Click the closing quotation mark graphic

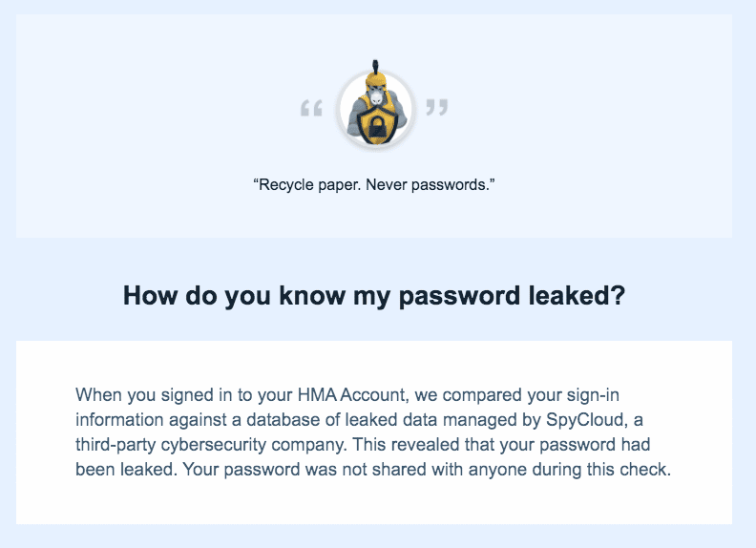click(x=437, y=107)
